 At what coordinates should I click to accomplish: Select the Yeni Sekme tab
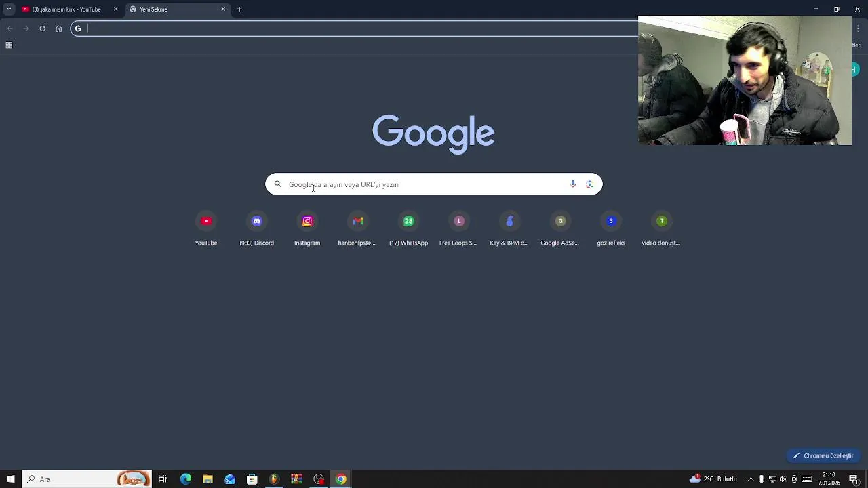178,9
